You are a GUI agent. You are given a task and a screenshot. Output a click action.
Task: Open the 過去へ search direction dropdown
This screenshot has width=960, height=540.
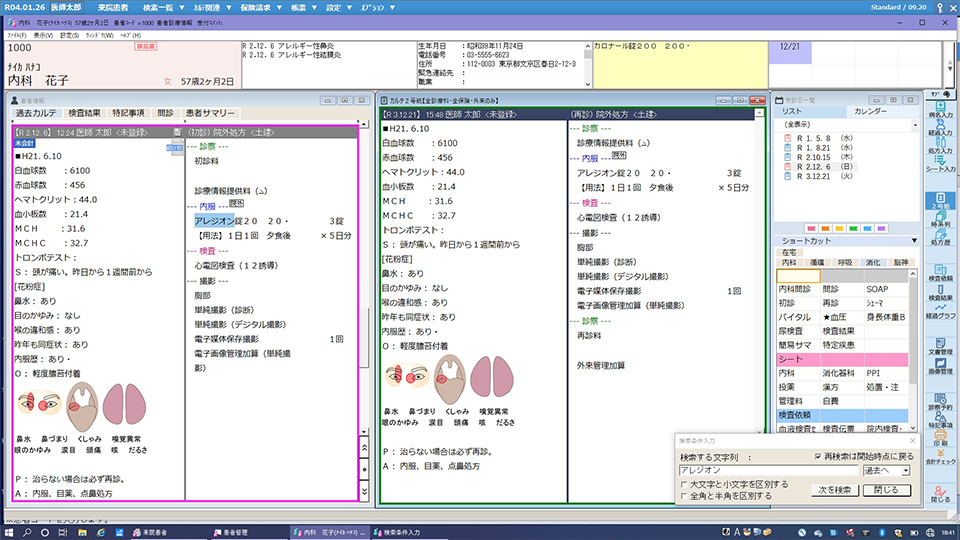pos(886,470)
